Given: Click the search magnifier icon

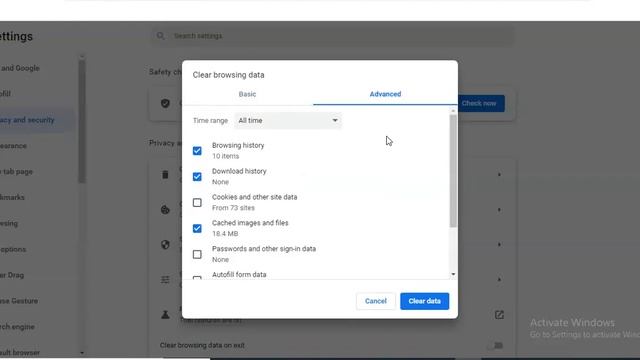Looking at the screenshot, I should click(x=160, y=36).
